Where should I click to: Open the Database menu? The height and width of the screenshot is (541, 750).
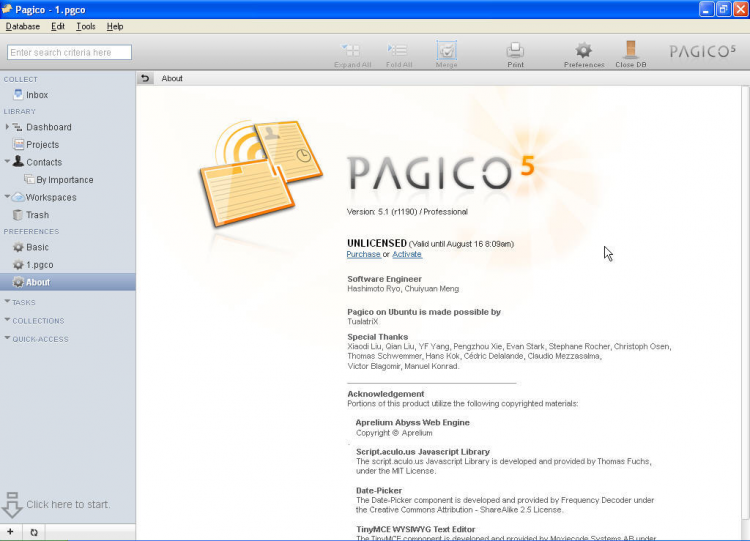click(22, 26)
